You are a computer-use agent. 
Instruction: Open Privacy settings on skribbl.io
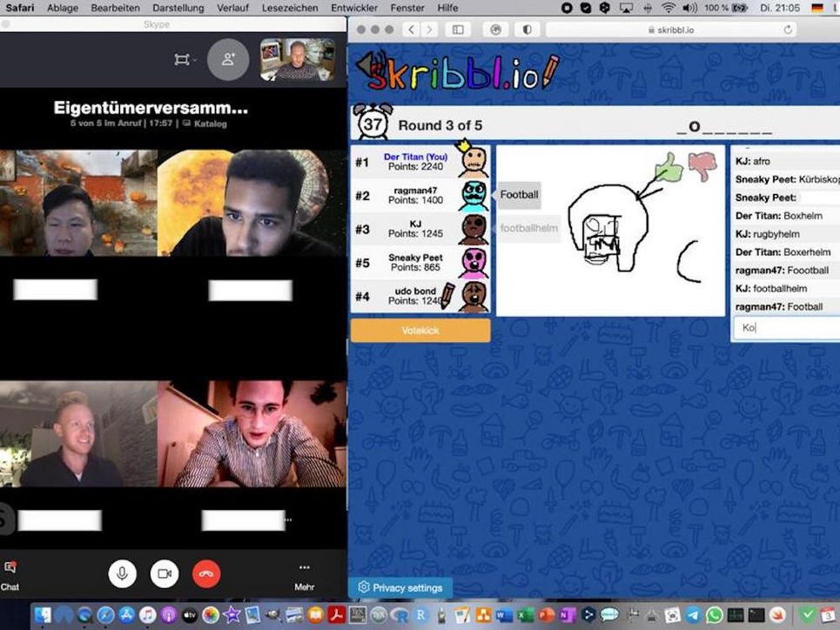click(x=400, y=587)
